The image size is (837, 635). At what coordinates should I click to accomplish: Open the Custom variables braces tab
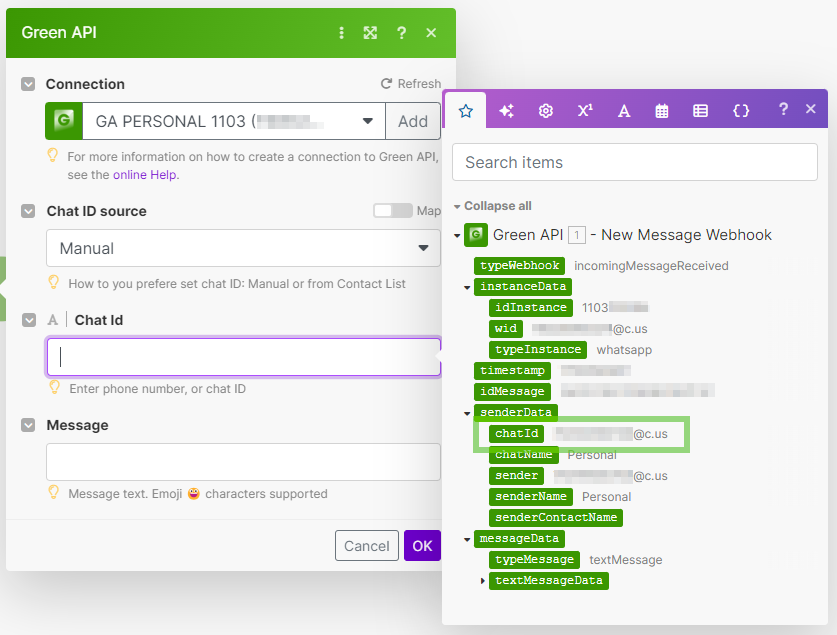[741, 110]
